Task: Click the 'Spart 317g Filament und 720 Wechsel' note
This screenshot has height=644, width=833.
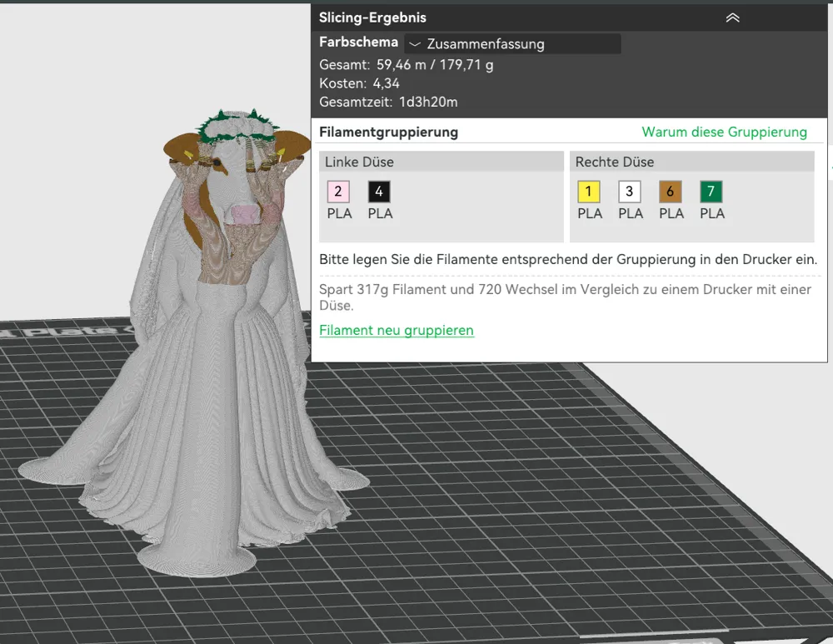Action: (x=566, y=297)
